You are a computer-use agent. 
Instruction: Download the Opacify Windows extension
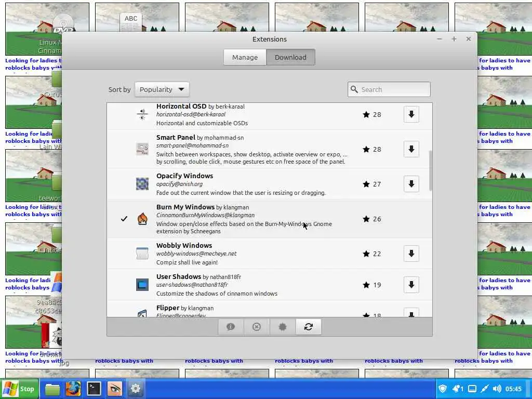[x=411, y=184]
